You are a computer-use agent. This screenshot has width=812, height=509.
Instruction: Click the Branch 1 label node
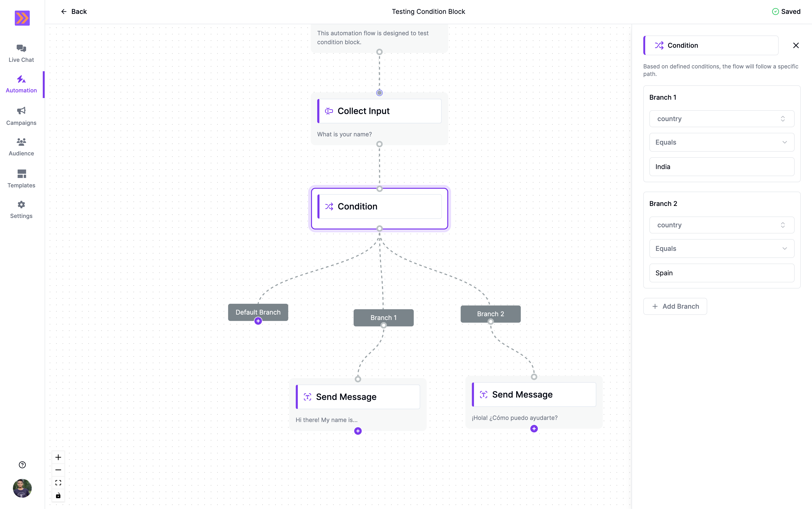tap(383, 318)
